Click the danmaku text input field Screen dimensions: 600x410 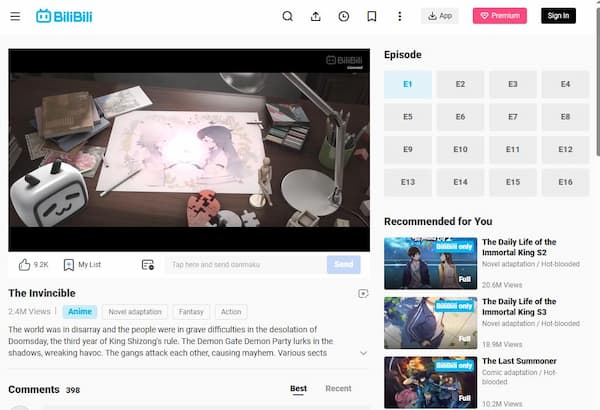(x=246, y=265)
